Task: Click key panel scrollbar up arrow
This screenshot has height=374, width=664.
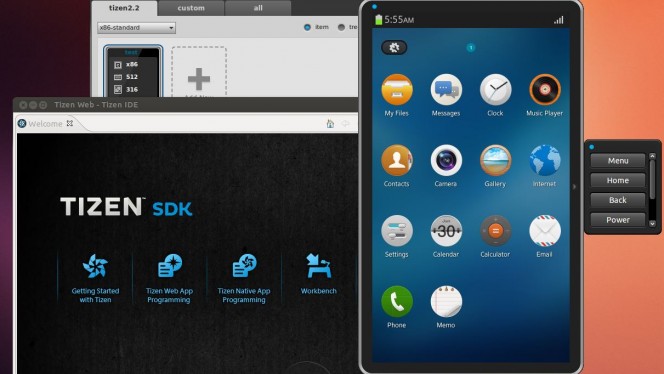Action: (653, 156)
